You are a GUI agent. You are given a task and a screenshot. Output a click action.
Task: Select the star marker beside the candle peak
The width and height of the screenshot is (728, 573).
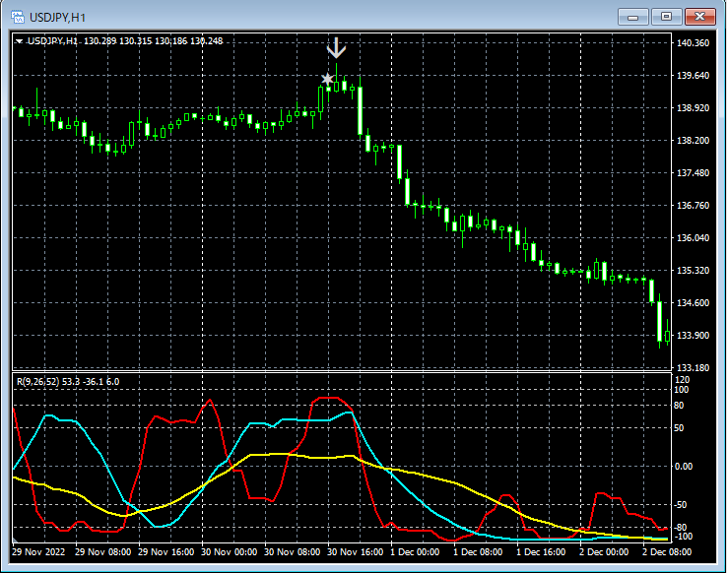[x=327, y=79]
